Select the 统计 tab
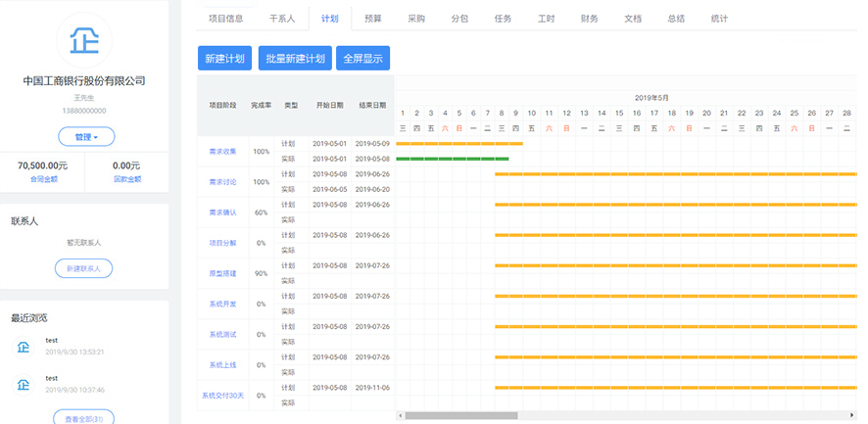This screenshot has height=424, width=868. (719, 19)
